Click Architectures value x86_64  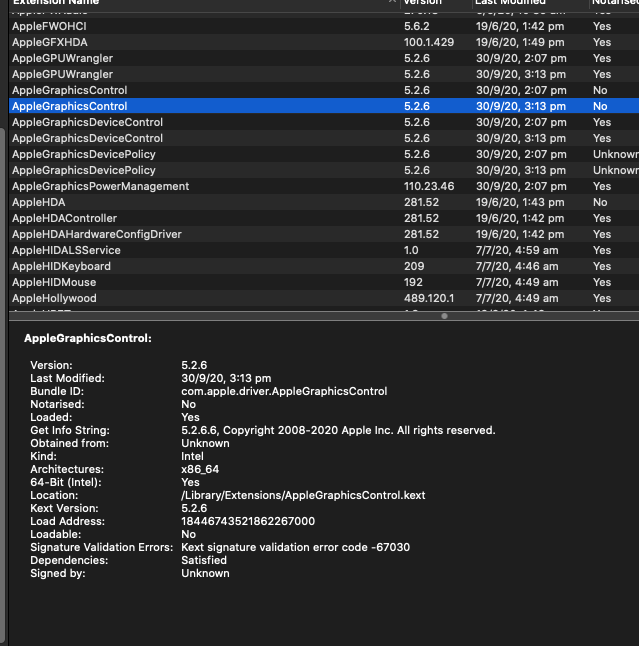(200, 469)
